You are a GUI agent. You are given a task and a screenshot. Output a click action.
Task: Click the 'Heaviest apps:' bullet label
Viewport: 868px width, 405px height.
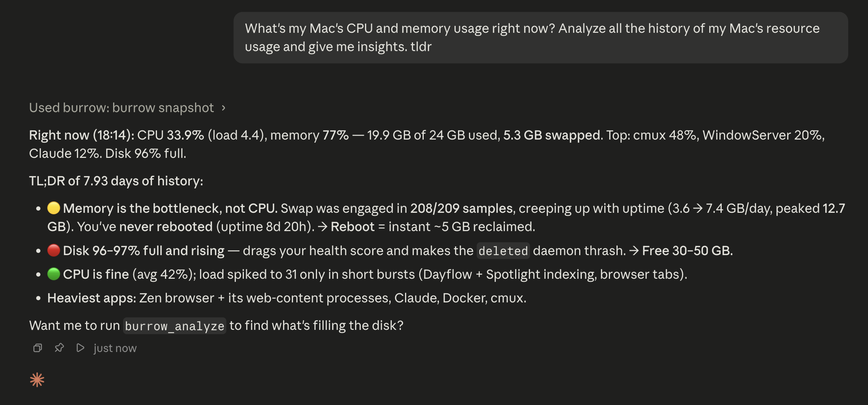(x=91, y=298)
